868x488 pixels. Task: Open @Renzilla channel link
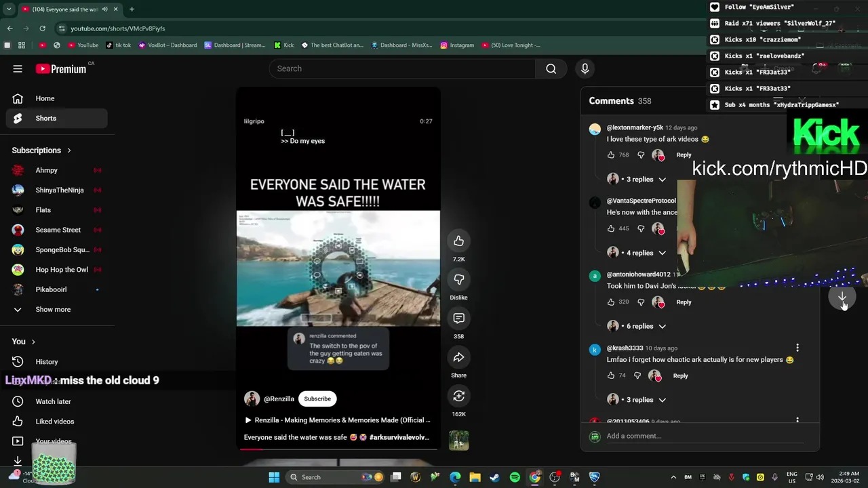[279, 399]
